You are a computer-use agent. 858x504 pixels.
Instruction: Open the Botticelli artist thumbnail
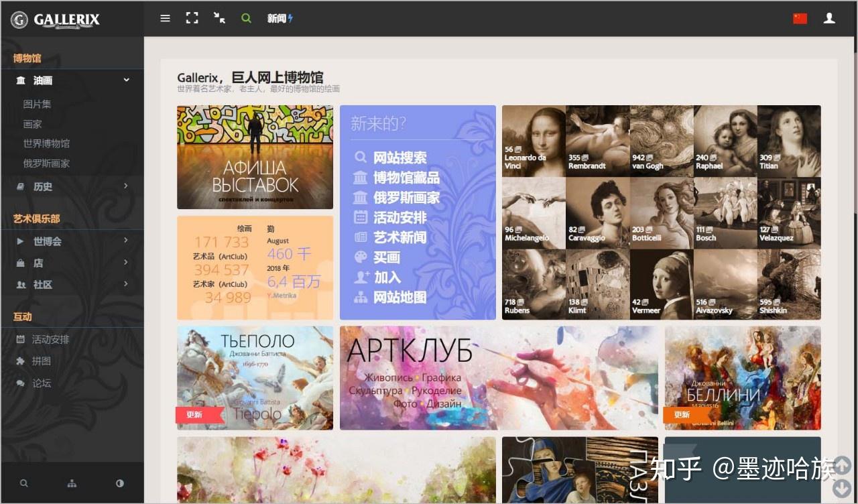(x=662, y=213)
